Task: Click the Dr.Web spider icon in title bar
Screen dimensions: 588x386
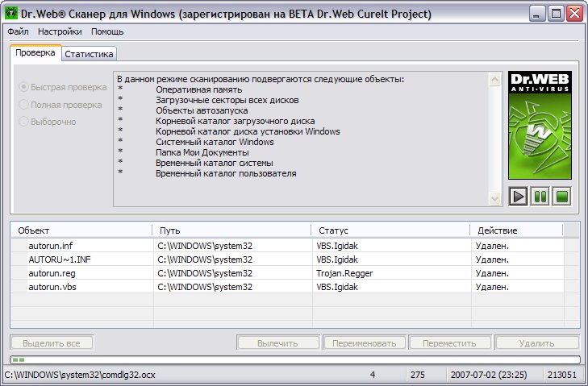Action: [x=10, y=14]
